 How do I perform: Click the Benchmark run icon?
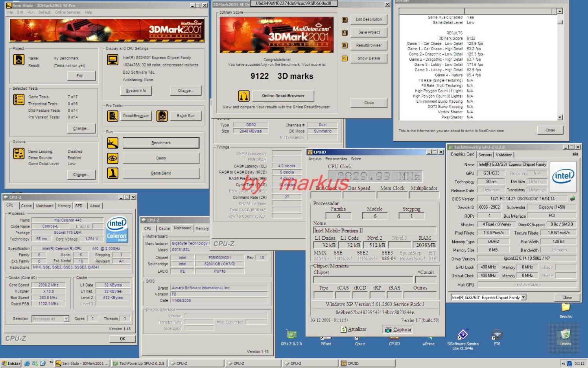[x=113, y=143]
